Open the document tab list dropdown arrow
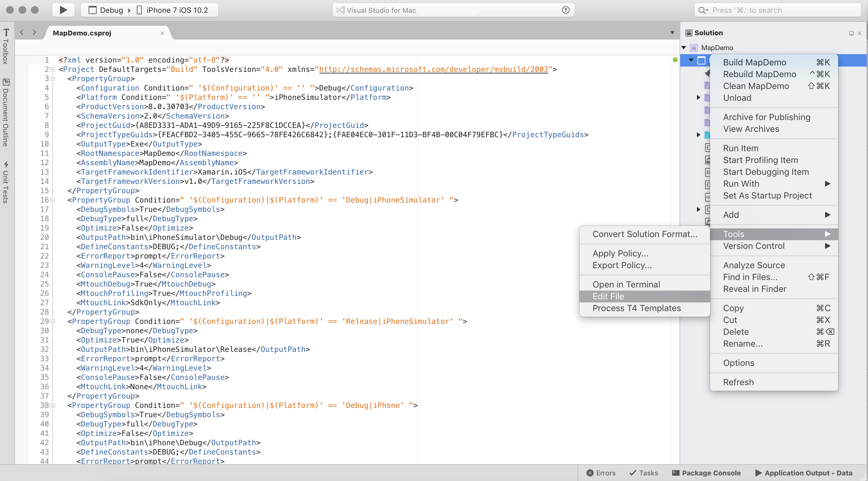Image resolution: width=868 pixels, height=481 pixels. [x=672, y=33]
